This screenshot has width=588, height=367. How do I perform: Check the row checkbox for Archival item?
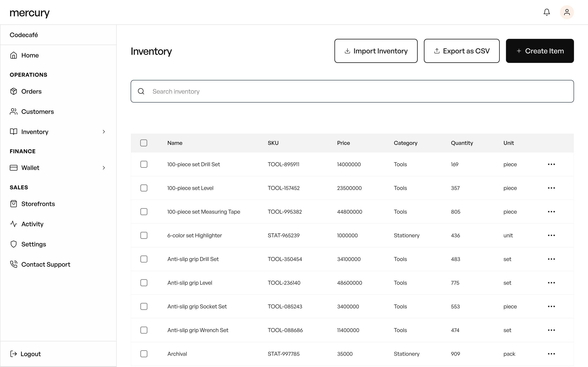tap(144, 354)
